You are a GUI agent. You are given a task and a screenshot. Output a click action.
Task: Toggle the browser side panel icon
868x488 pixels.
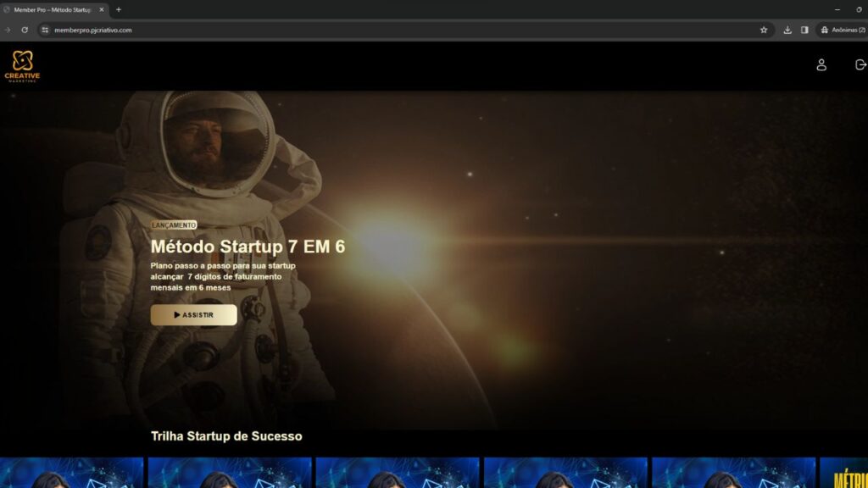[804, 30]
